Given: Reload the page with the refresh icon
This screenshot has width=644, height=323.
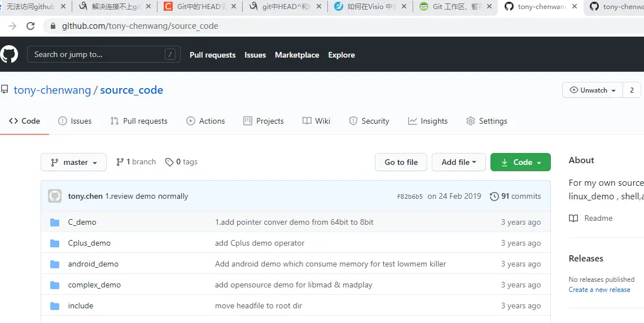Looking at the screenshot, I should (x=30, y=26).
